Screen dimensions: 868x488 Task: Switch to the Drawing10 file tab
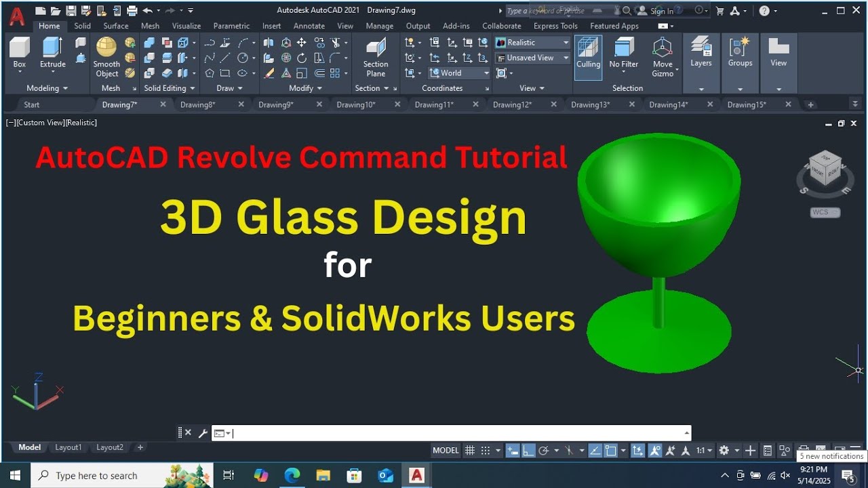coord(355,104)
